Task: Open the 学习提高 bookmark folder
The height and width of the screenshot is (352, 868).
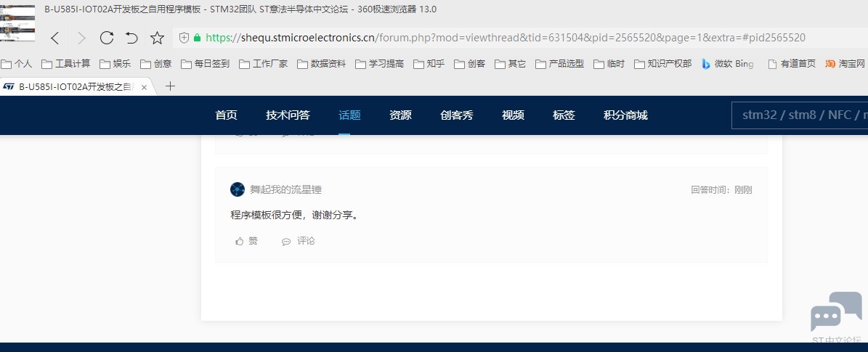Action: (x=380, y=64)
